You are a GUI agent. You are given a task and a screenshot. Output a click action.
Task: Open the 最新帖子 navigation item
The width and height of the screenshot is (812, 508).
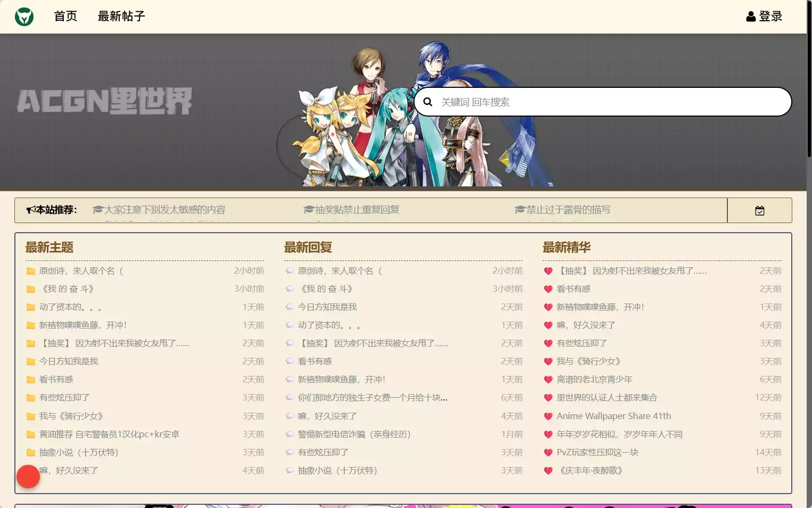(x=121, y=17)
